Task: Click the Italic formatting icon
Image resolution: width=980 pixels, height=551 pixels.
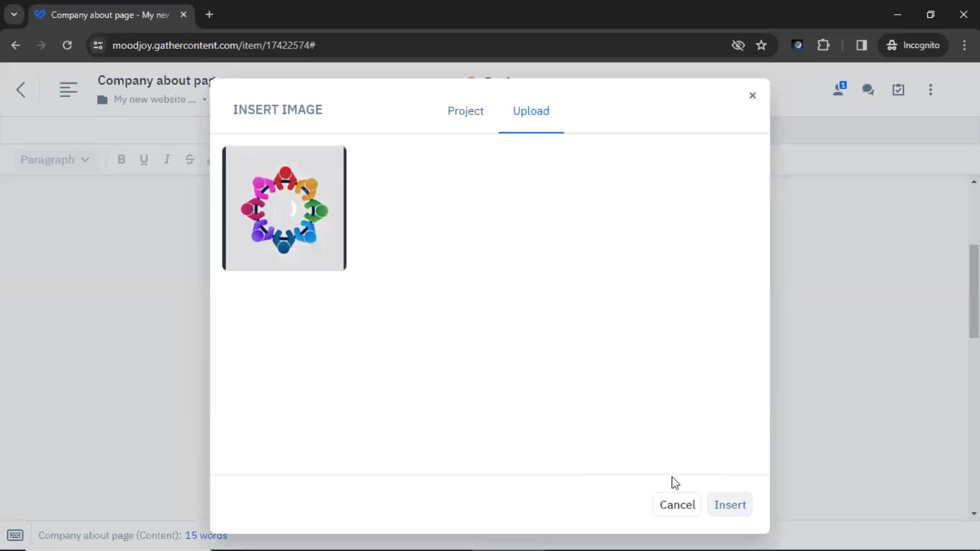Action: click(165, 160)
